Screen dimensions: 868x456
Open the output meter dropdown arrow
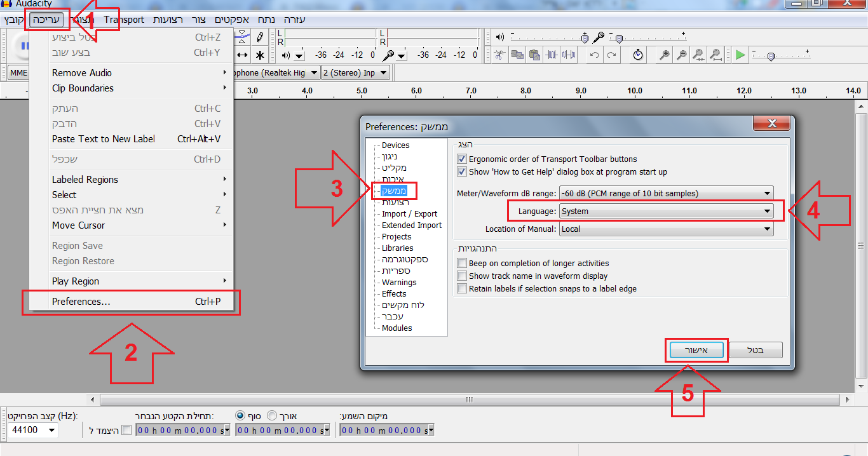click(x=299, y=56)
